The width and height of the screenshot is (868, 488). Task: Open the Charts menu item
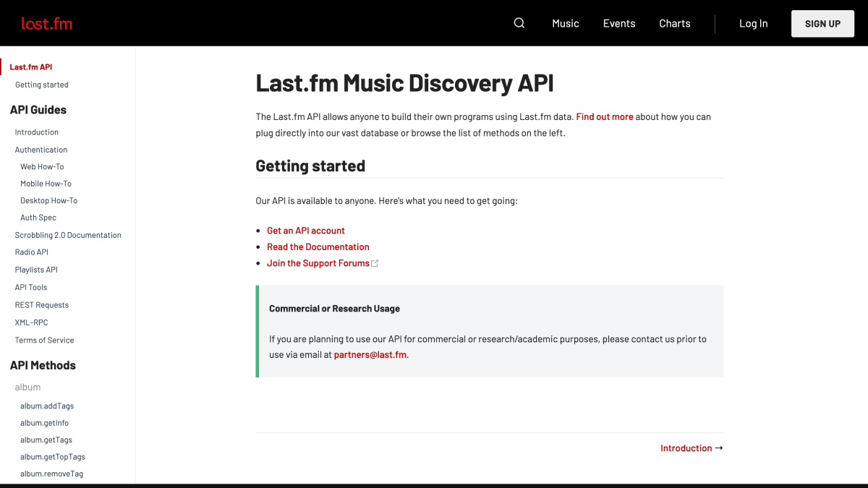675,23
